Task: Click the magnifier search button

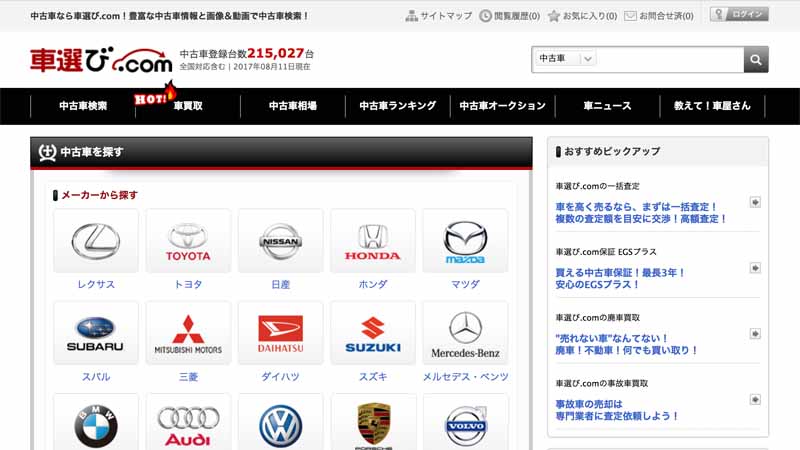Action: pos(756,60)
